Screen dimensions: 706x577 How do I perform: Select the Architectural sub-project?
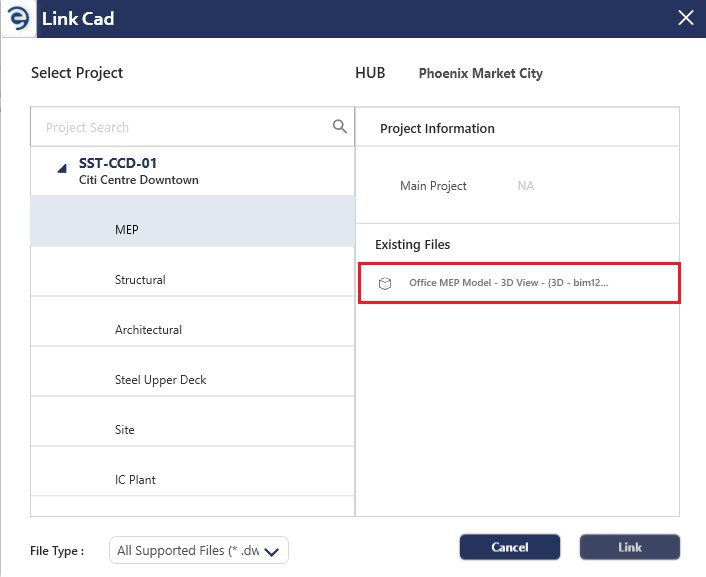[x=193, y=322]
